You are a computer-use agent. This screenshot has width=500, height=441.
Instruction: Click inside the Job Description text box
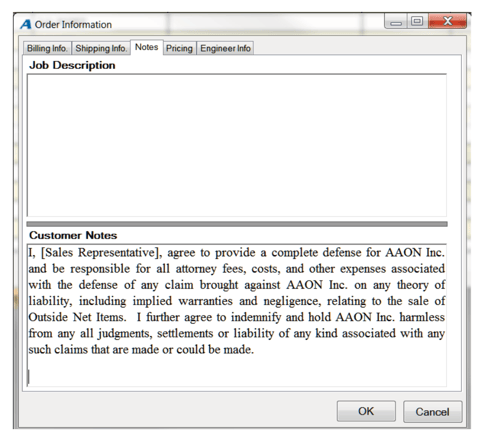(x=237, y=145)
